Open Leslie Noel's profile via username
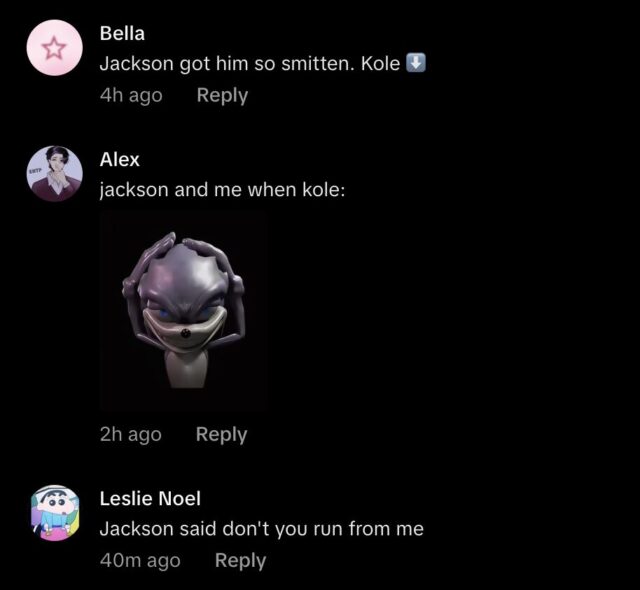 pyautogui.click(x=150, y=499)
